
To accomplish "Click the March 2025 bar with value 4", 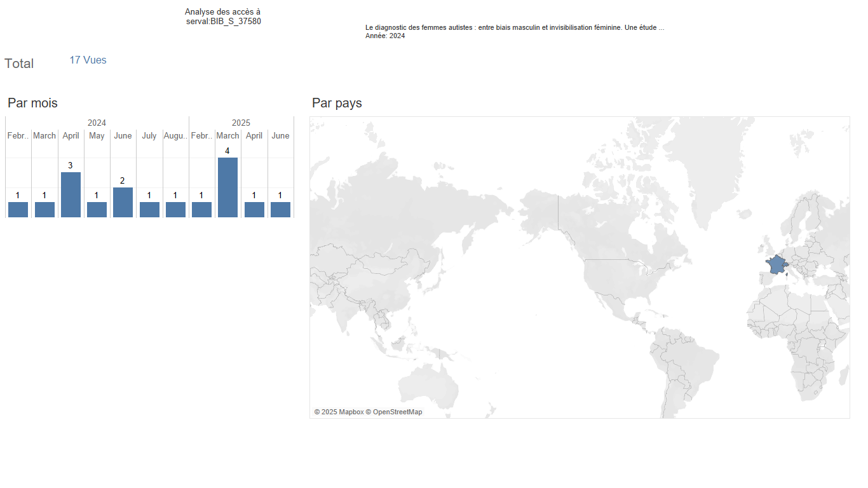I will pyautogui.click(x=227, y=187).
